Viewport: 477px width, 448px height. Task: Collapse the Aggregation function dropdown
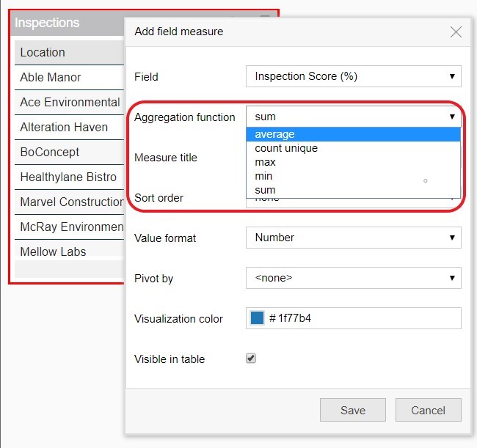(353, 117)
